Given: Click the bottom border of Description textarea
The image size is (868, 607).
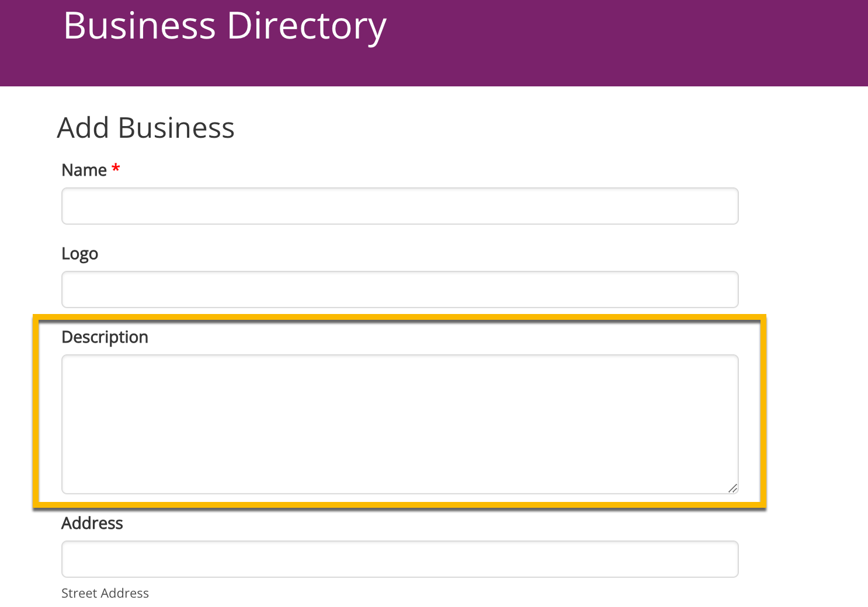Looking at the screenshot, I should [400, 494].
